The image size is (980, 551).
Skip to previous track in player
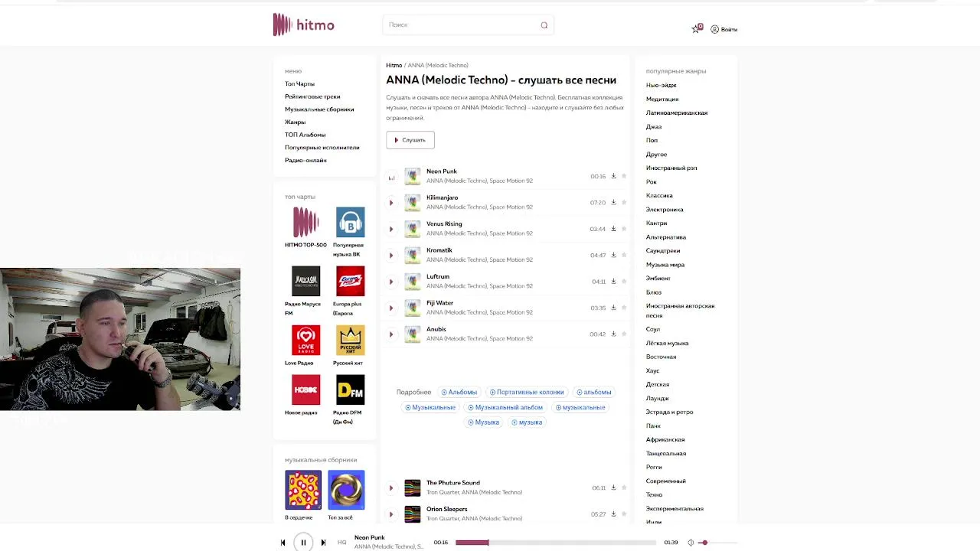point(283,543)
